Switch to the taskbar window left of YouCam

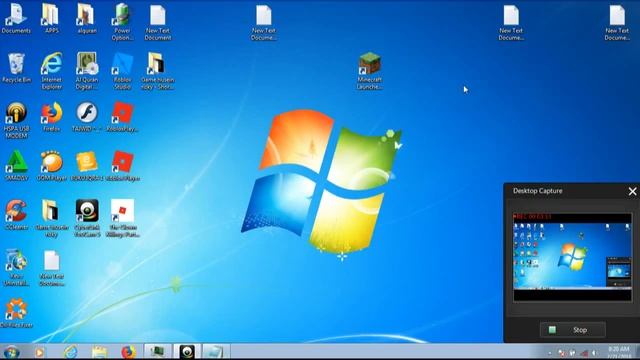click(158, 352)
